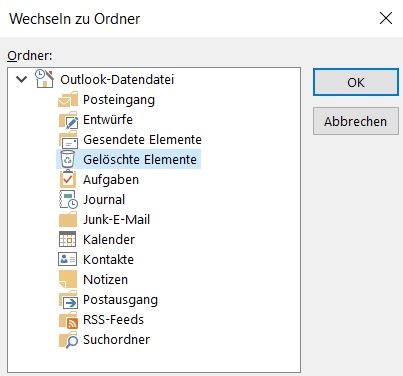Confirm folder choice with OK

click(x=356, y=82)
